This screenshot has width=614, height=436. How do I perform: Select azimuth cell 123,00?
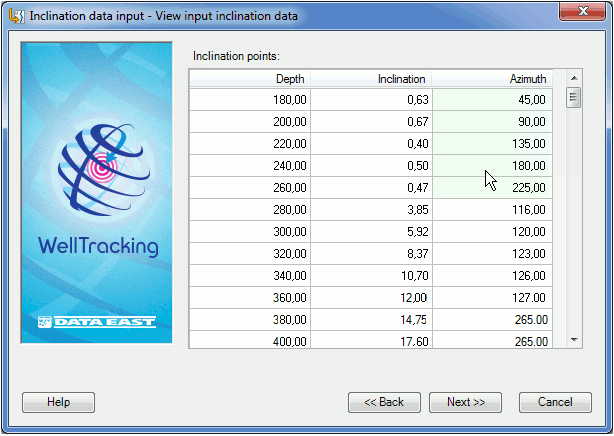coord(493,253)
